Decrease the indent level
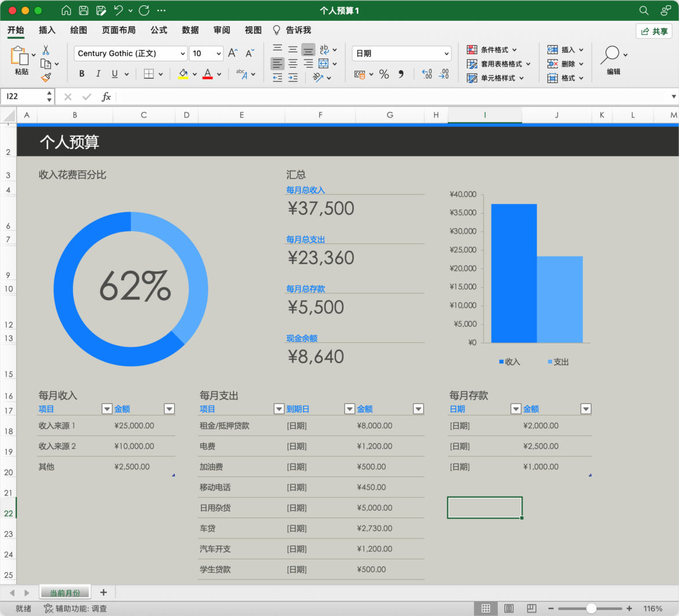 (x=278, y=78)
